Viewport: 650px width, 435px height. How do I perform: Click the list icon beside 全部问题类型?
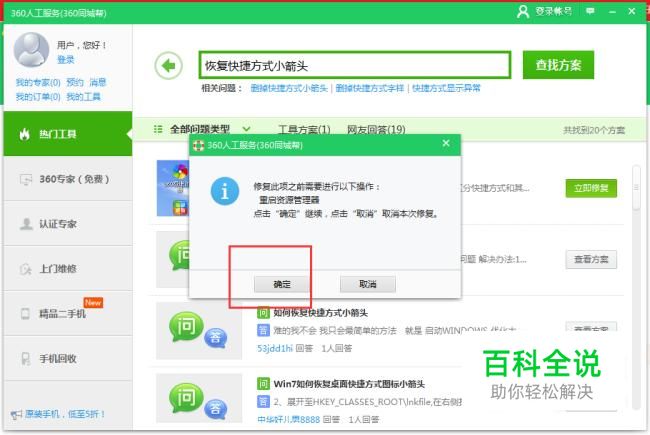[x=158, y=129]
